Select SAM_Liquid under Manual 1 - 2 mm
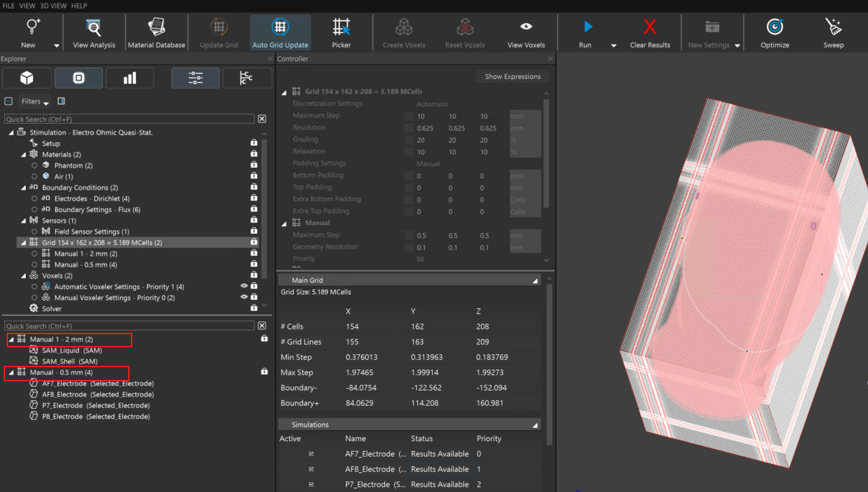This screenshot has width=868, height=492. coord(72,350)
